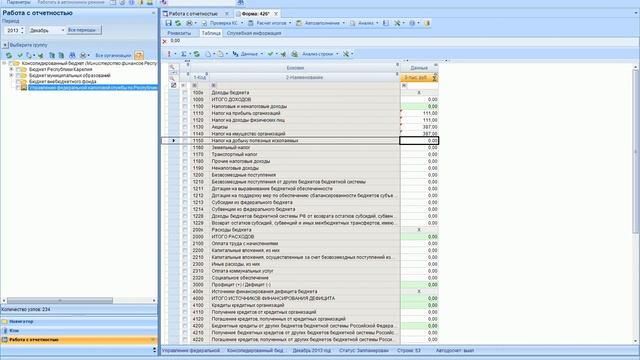Switch to the Реквизиты tab
640x360 pixels.
click(179, 33)
